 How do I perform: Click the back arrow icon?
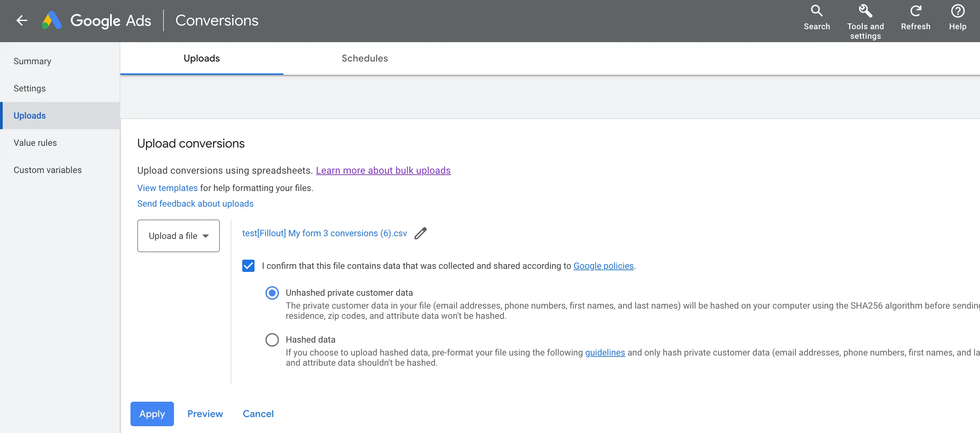coord(22,20)
